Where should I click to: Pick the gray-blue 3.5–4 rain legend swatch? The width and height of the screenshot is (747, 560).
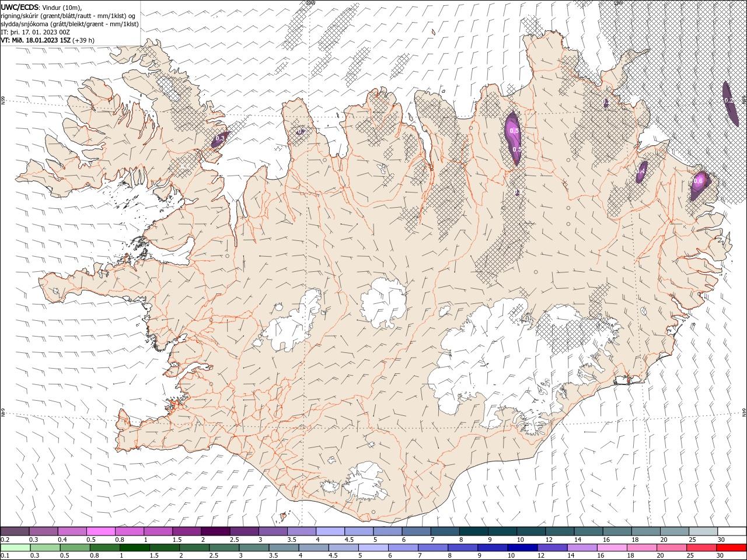(284, 548)
